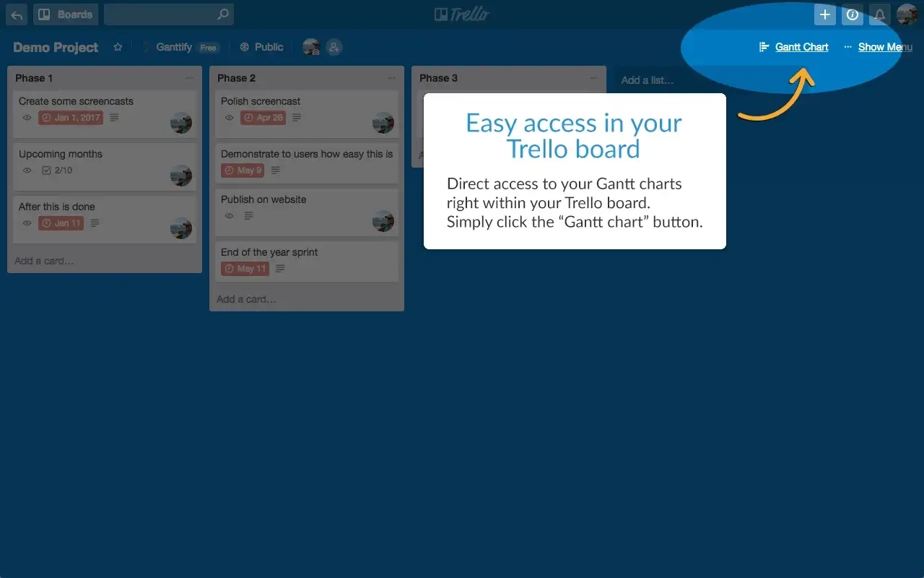Star the Demo Project board

pyautogui.click(x=118, y=46)
